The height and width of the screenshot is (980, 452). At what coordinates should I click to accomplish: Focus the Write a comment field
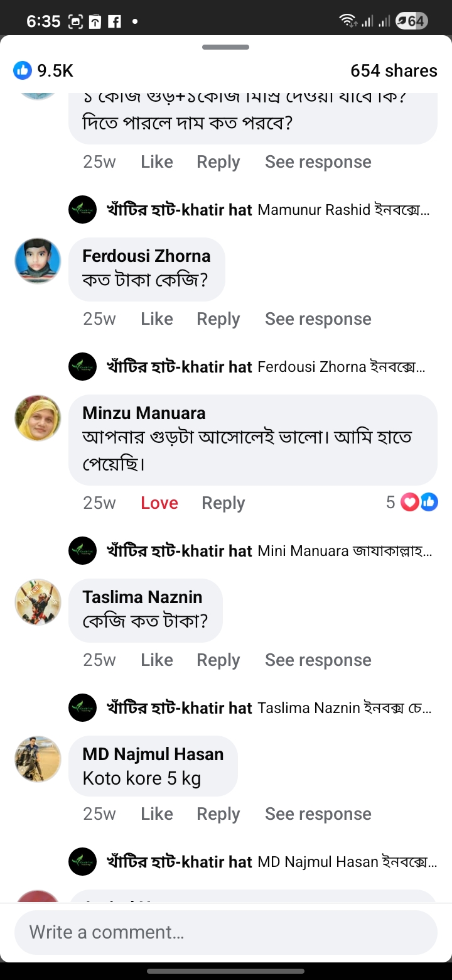pos(225,932)
